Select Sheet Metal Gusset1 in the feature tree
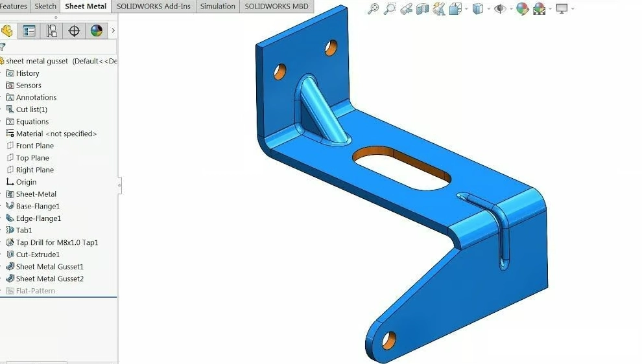642x364 pixels. point(49,267)
